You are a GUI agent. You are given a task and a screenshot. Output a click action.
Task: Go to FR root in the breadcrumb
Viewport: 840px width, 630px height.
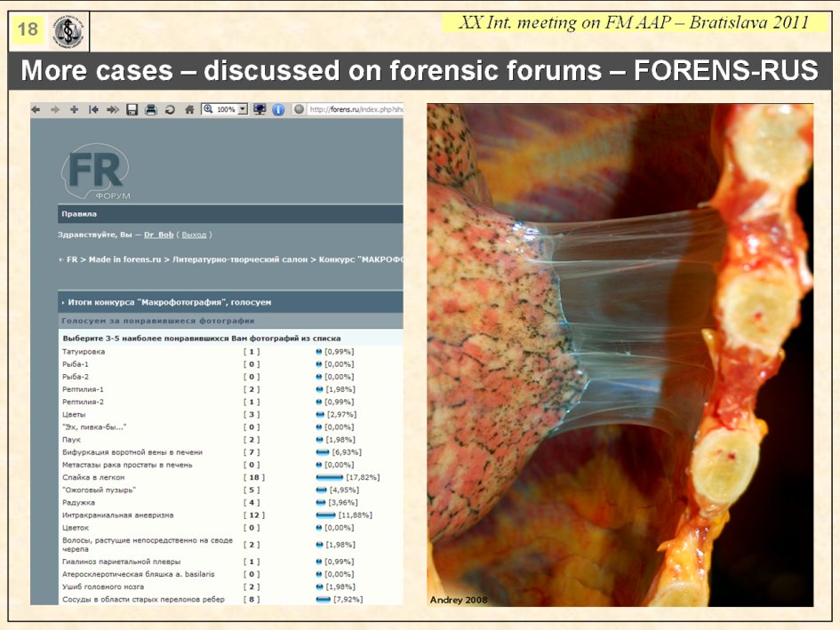click(72, 259)
